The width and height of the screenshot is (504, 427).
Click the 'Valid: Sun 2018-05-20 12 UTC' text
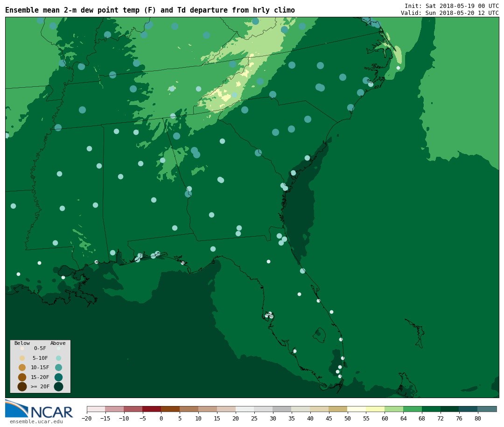pyautogui.click(x=449, y=13)
